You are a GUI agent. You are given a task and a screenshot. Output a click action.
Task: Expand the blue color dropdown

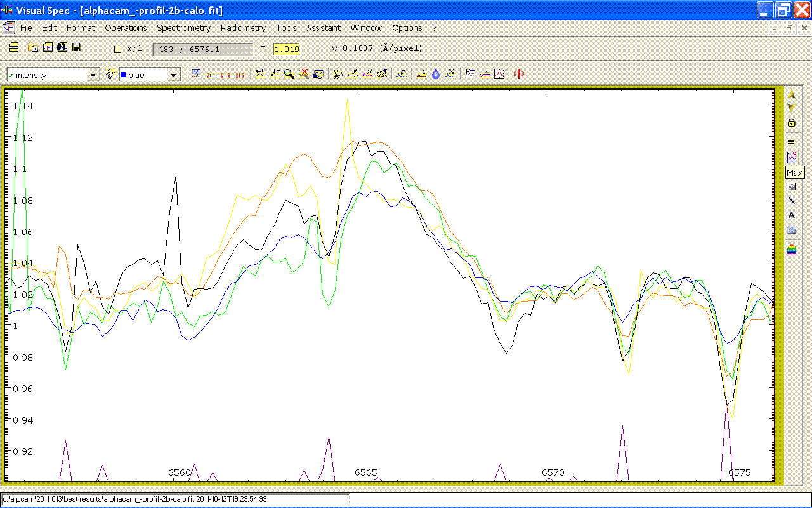point(173,75)
